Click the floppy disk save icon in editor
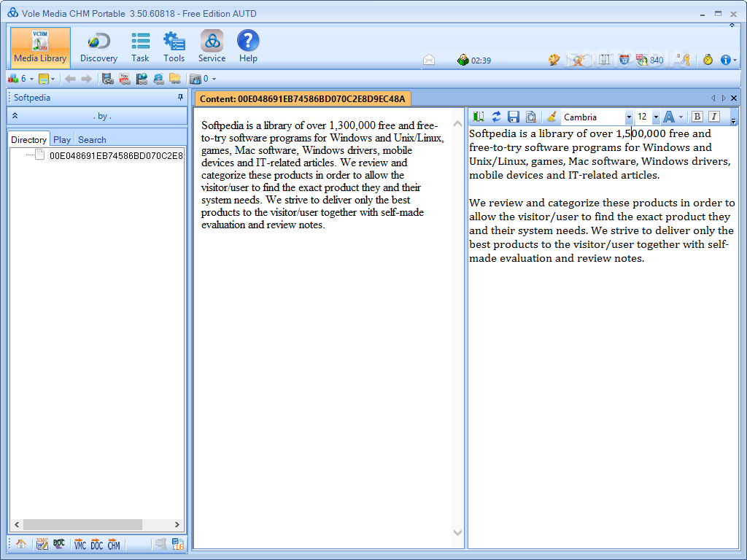Image resolution: width=747 pixels, height=560 pixels. point(513,117)
